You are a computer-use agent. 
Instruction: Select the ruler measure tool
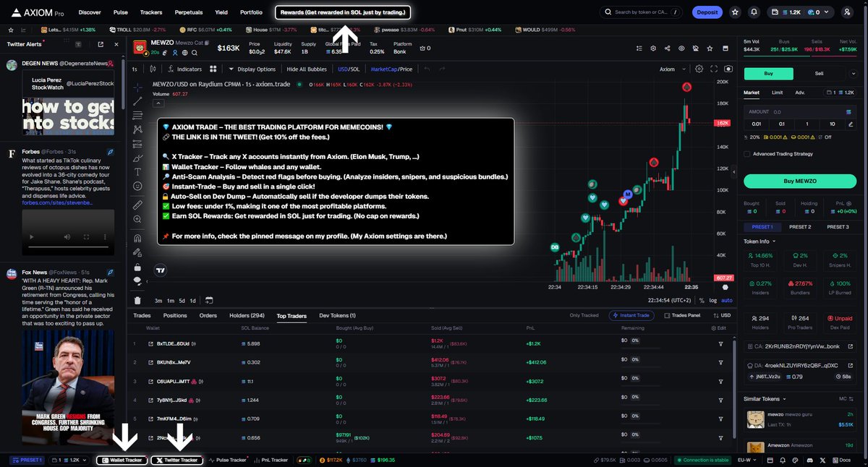point(137,205)
